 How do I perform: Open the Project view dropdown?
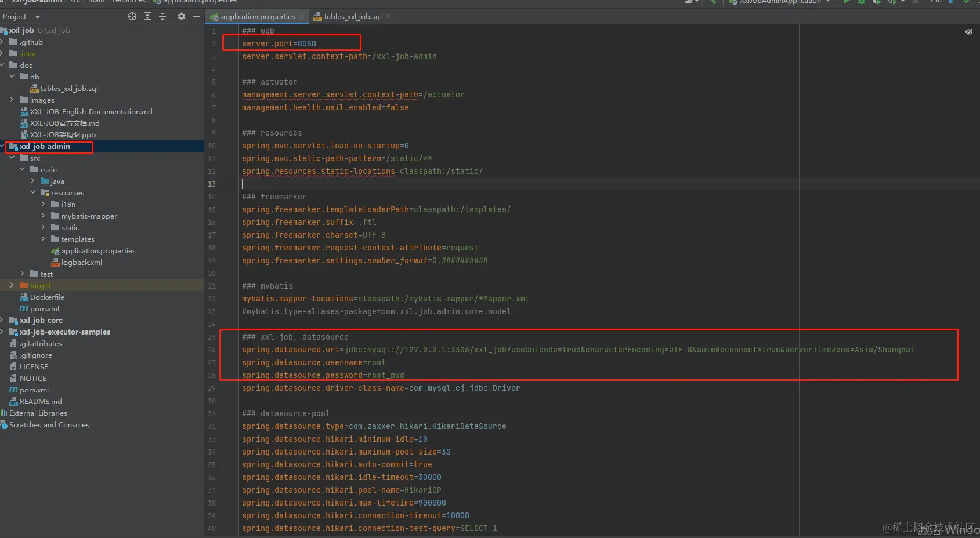click(x=21, y=17)
